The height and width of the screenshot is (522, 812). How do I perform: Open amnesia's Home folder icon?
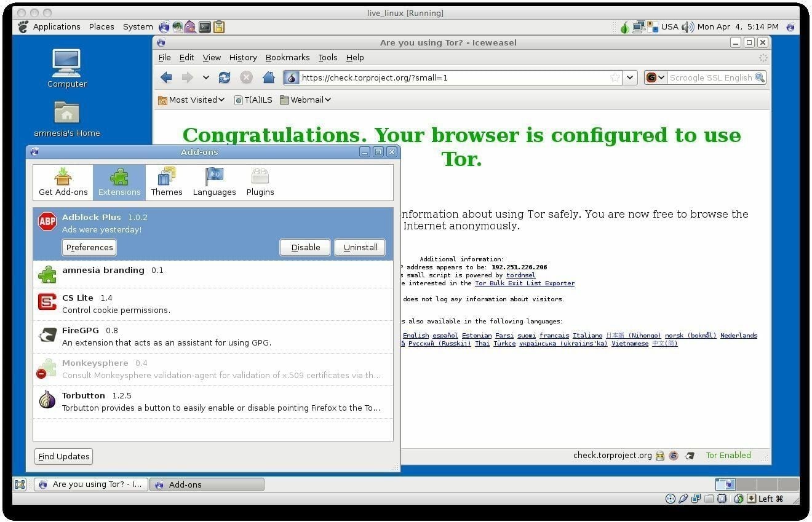[66, 119]
